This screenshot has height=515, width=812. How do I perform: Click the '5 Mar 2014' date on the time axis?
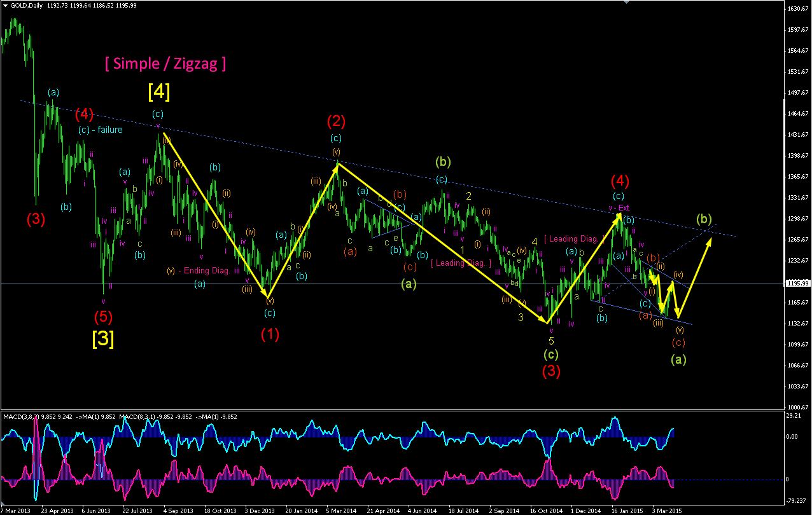[341, 511]
